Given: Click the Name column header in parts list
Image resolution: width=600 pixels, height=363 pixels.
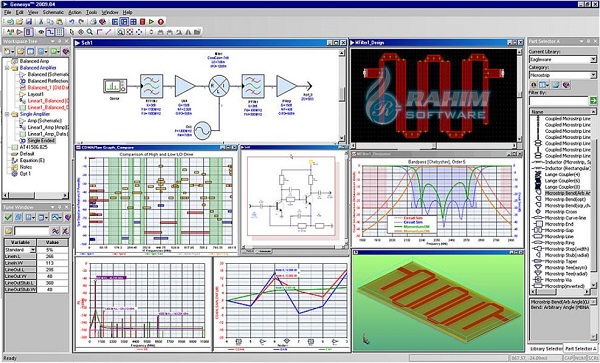Looking at the screenshot, I should pyautogui.click(x=560, y=111).
